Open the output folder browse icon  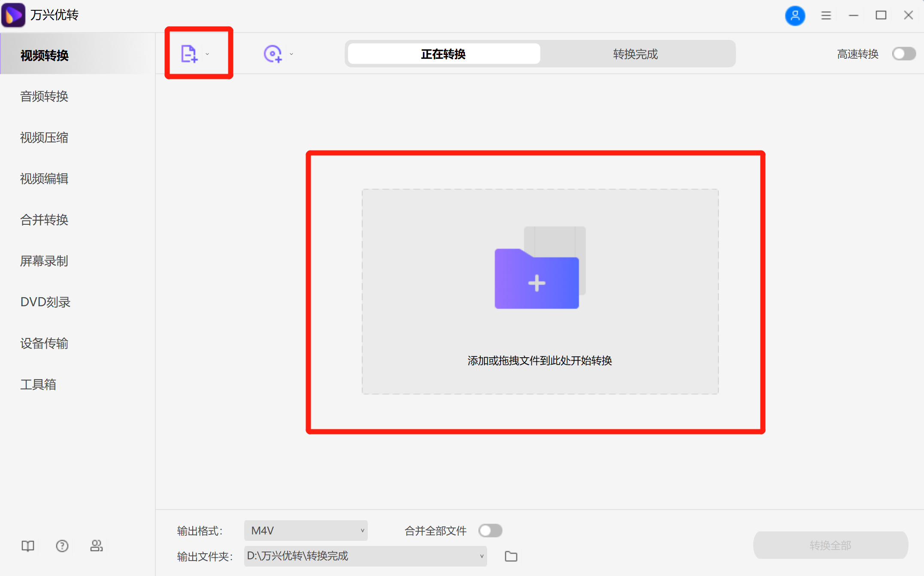click(x=511, y=556)
